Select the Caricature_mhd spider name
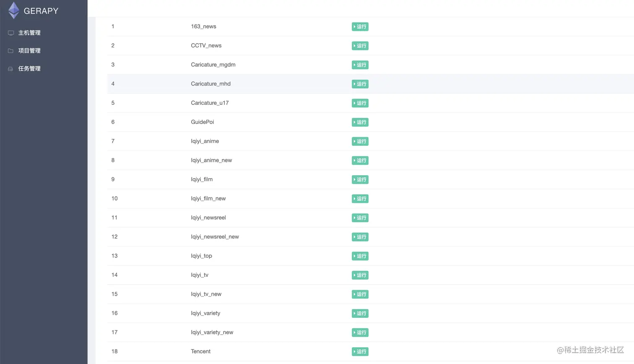The image size is (634, 364). point(210,84)
